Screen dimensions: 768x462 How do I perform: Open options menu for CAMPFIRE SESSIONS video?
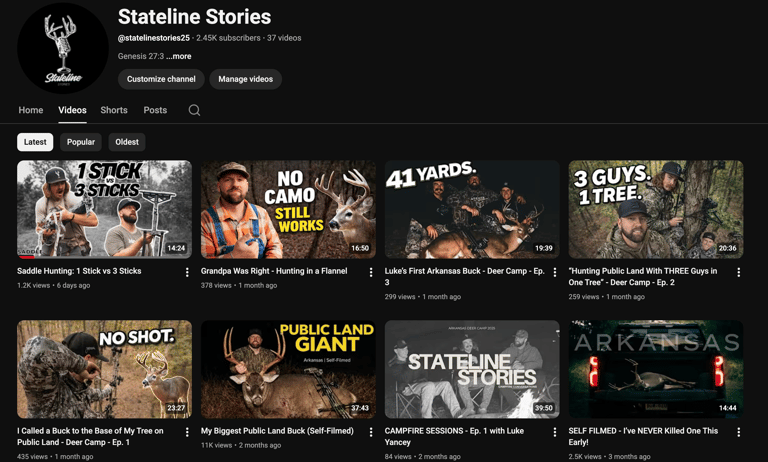(555, 432)
